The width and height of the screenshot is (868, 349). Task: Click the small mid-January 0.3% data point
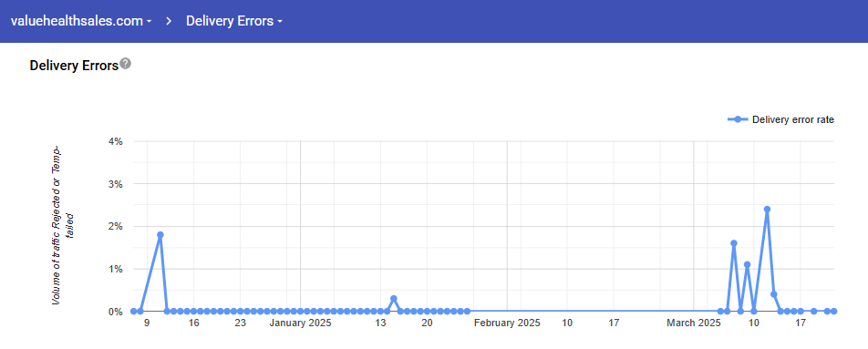pos(394,299)
